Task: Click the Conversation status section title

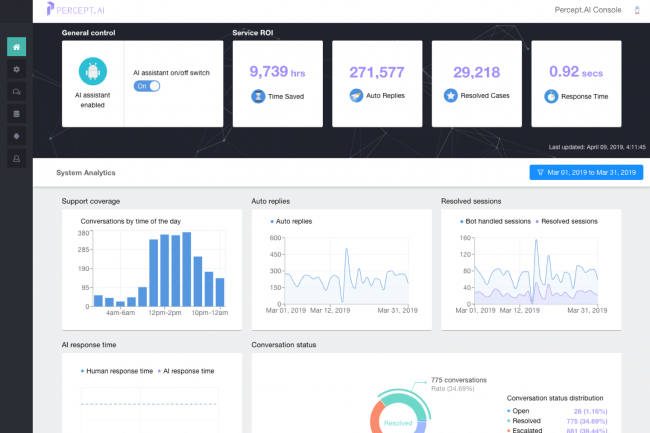Action: pos(284,345)
